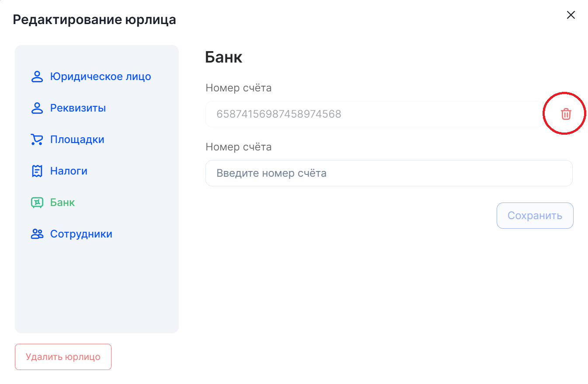Select the Банк menu item label
Screen dimensions: 588x384
tap(63, 202)
